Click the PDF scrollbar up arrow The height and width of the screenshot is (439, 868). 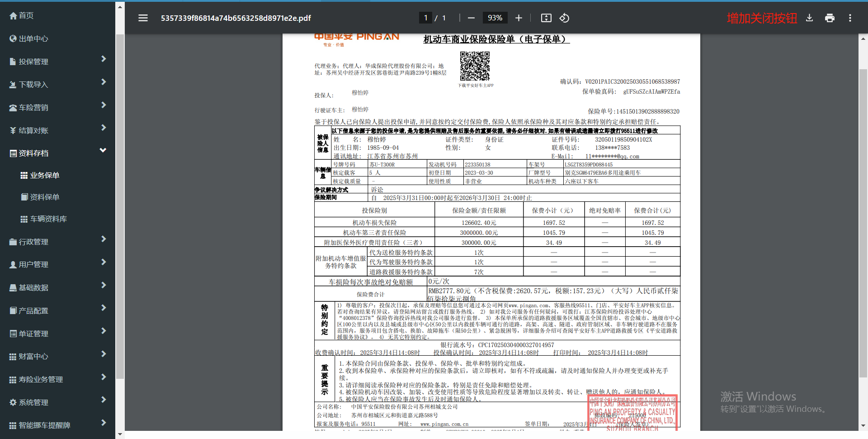click(x=863, y=39)
